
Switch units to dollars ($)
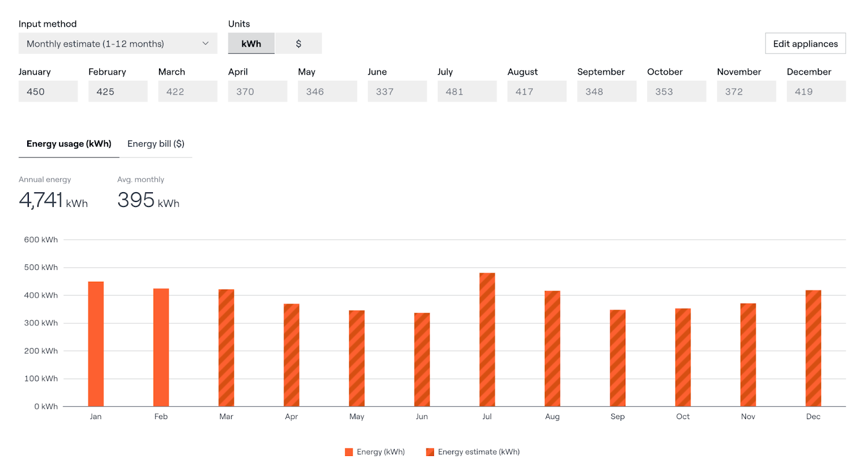point(298,43)
